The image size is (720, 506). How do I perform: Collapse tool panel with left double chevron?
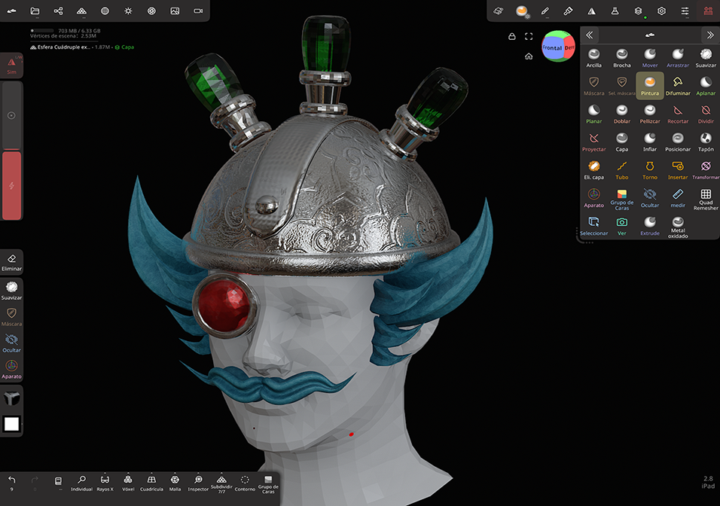(x=590, y=35)
